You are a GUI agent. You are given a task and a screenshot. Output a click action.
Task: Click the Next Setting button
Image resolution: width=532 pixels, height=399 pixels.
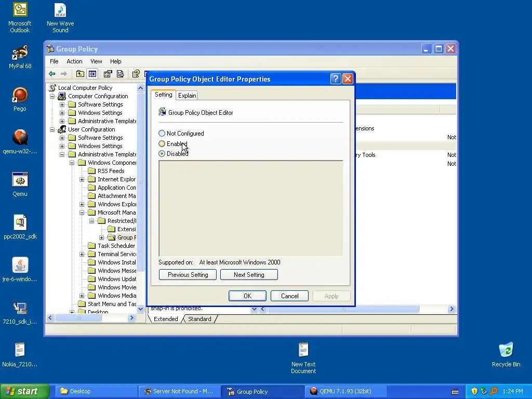click(249, 275)
